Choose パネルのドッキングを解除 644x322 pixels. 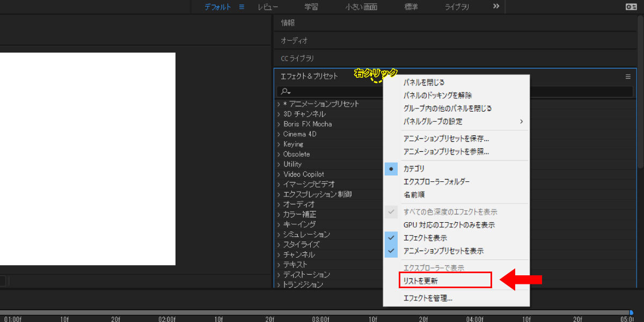(x=438, y=96)
